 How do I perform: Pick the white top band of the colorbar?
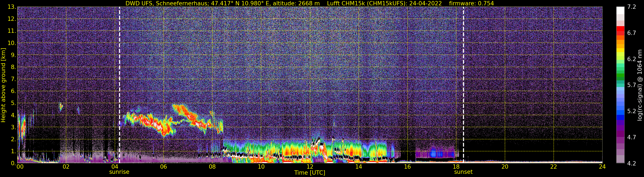(x=620, y=10)
